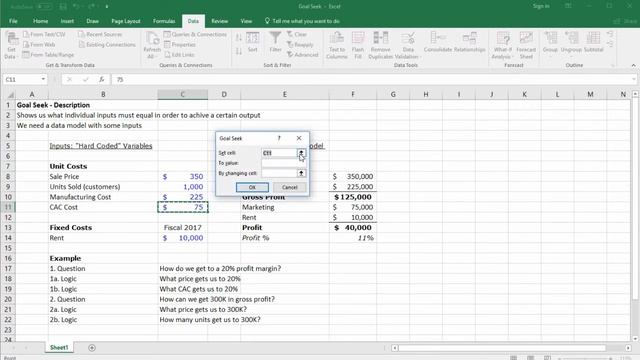Click the Consolidate tool
The image size is (640, 360).
click(x=438, y=42)
